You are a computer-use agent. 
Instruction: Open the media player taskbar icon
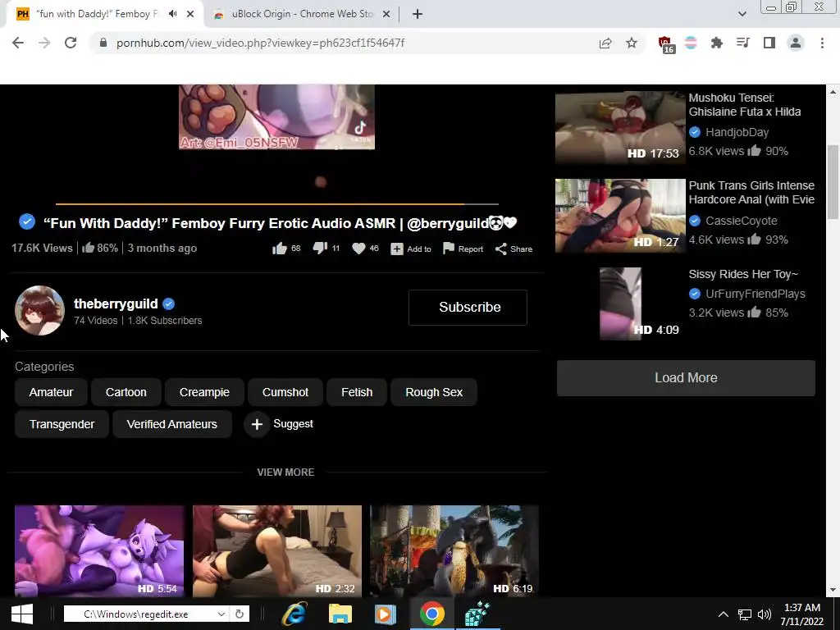tap(386, 614)
